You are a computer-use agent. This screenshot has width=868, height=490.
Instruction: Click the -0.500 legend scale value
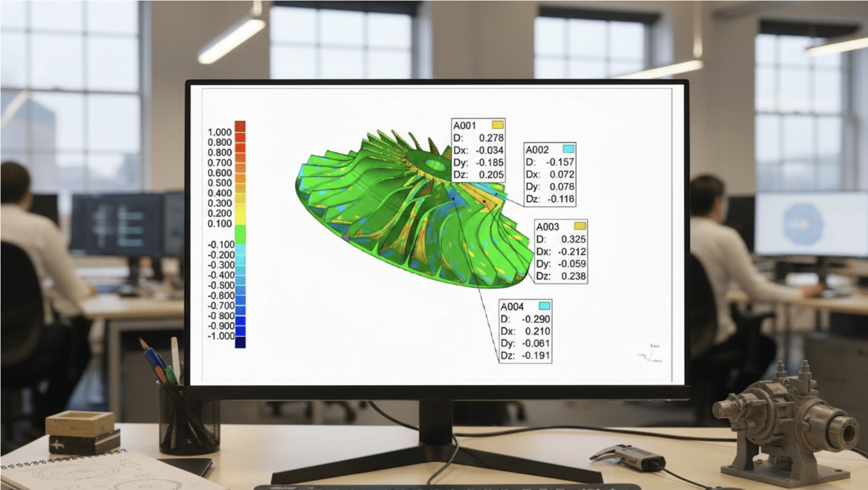click(x=221, y=285)
